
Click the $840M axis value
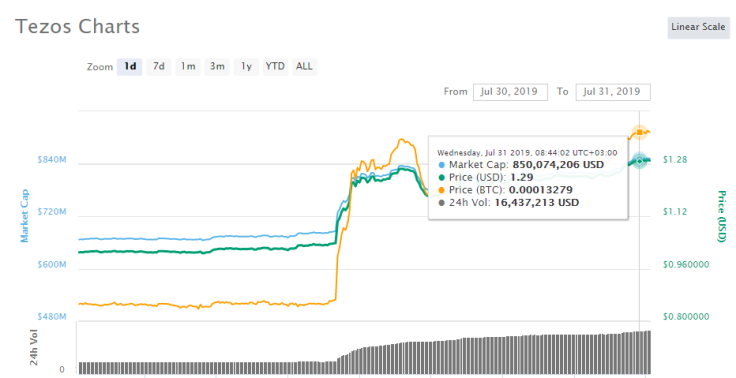coord(52,160)
